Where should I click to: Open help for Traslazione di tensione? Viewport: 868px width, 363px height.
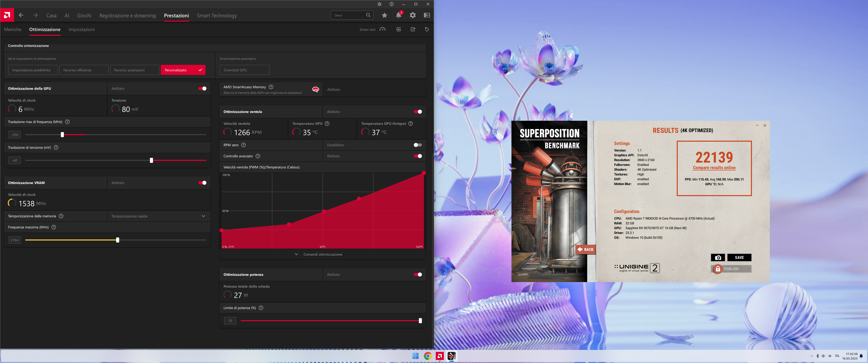coord(56,147)
